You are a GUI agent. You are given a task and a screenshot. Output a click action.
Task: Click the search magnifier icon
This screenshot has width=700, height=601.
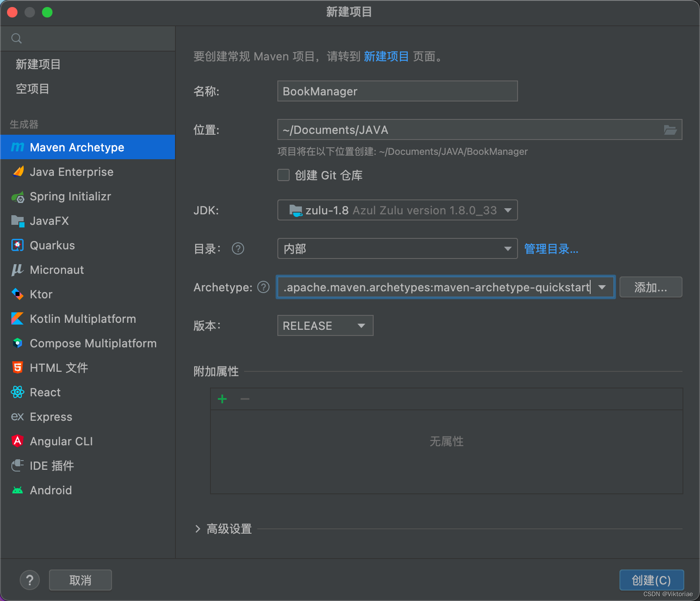(x=17, y=38)
